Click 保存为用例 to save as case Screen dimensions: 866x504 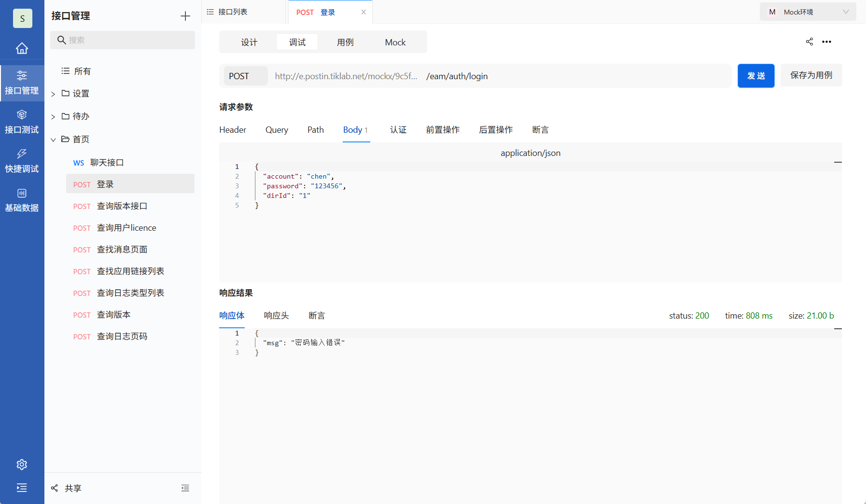[811, 75]
